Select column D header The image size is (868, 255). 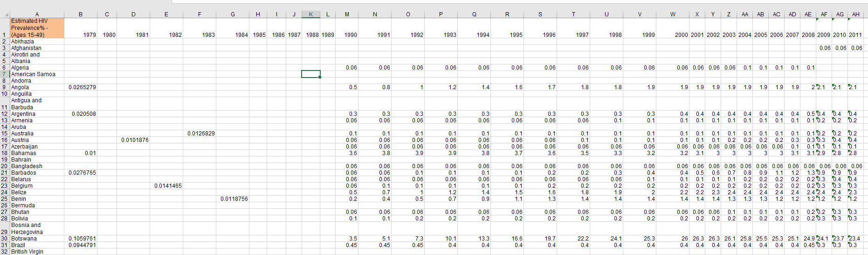click(133, 14)
